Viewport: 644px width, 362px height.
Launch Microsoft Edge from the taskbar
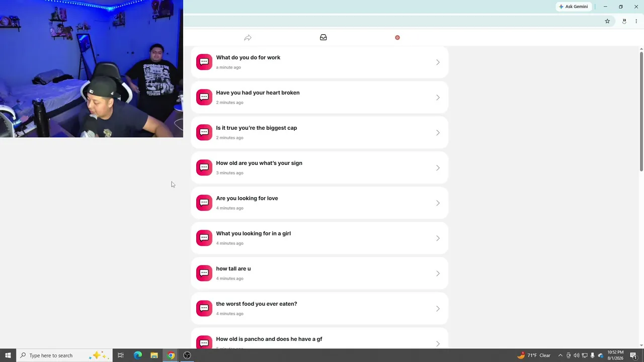point(137,355)
